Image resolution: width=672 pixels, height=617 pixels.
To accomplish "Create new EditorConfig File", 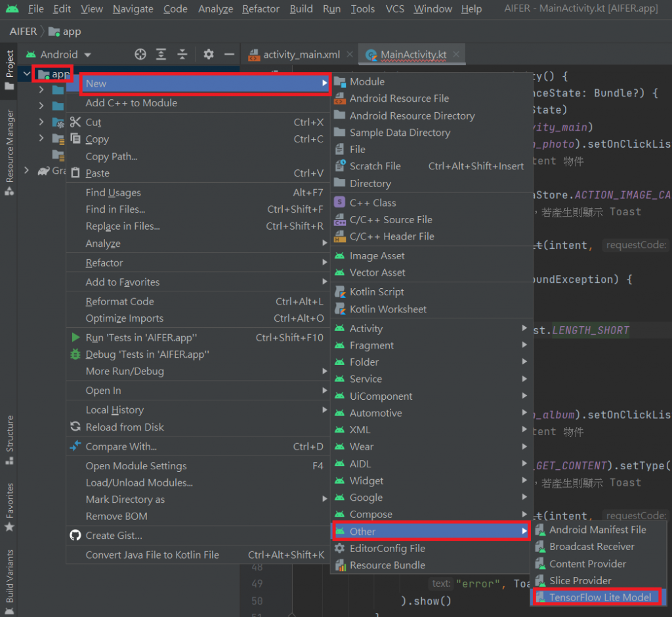I will [x=431, y=548].
